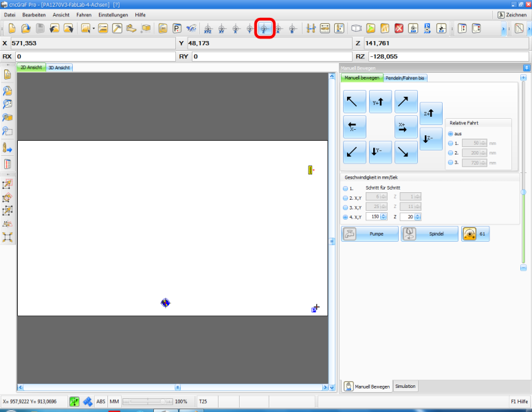Click the yellow tool marker in canvas
The width and height of the screenshot is (532, 412).
click(x=311, y=170)
